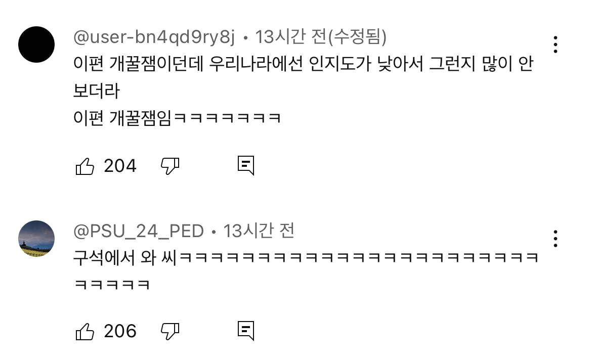The height and width of the screenshot is (364, 592).
Task: Open the landscape profile avatar of @PSU_24_PED
Action: [36, 239]
